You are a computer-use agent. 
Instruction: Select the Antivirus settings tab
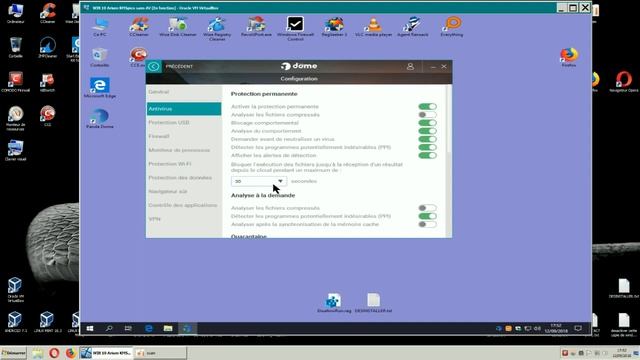click(184, 109)
